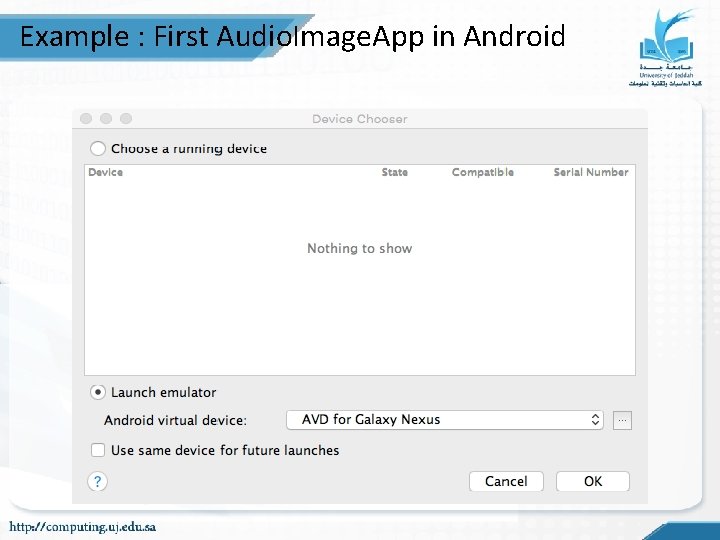Viewport: 720px width, 540px height.
Task: Click the slide title Example : First AudioImageApp
Action: [292, 37]
